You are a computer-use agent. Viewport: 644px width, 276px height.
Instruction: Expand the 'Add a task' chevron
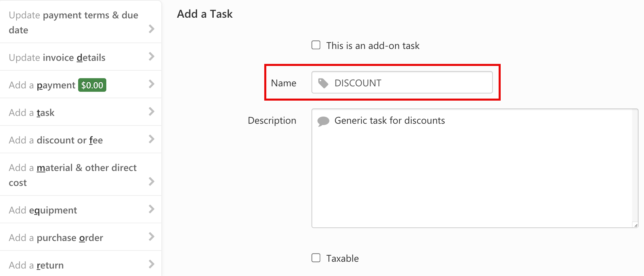pos(151,112)
